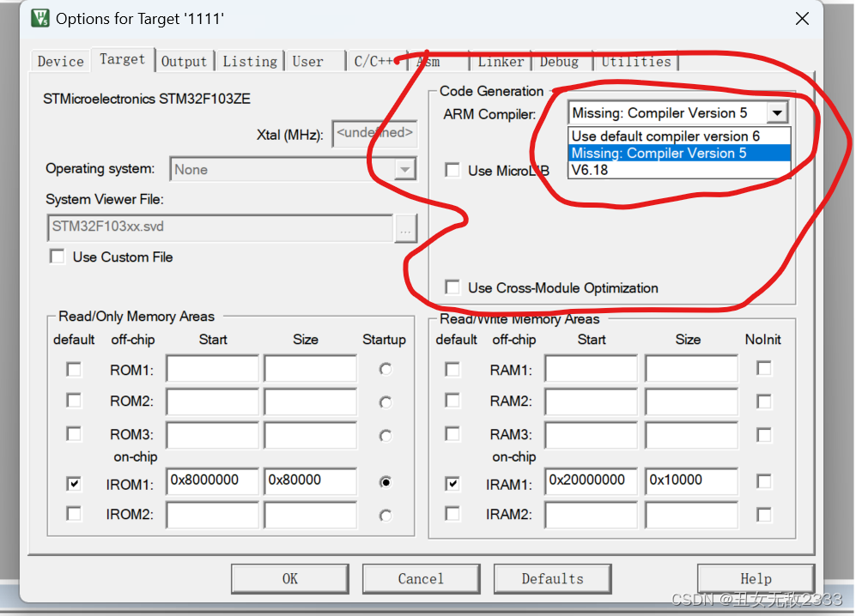Viewport: 856px width, 616px height.
Task: Open the Device tab
Action: tap(61, 61)
